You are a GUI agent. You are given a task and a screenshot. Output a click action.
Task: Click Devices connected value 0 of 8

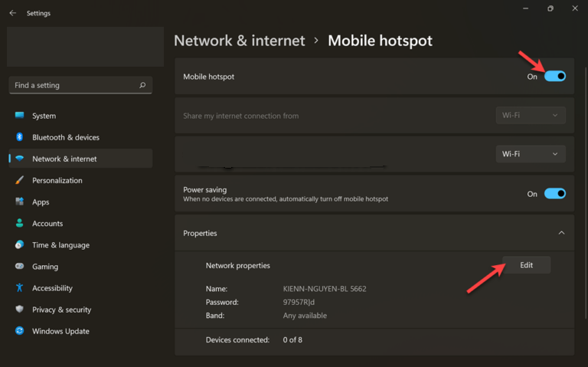point(292,339)
